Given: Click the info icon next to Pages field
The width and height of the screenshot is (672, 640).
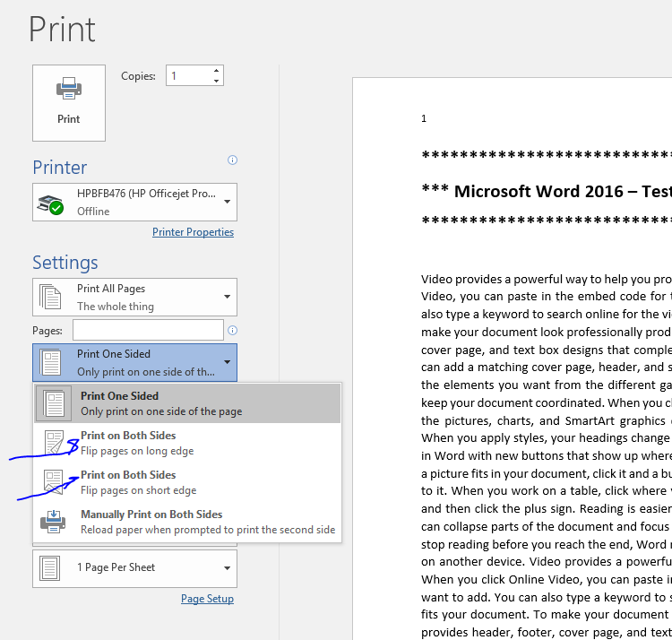Looking at the screenshot, I should coord(232,330).
